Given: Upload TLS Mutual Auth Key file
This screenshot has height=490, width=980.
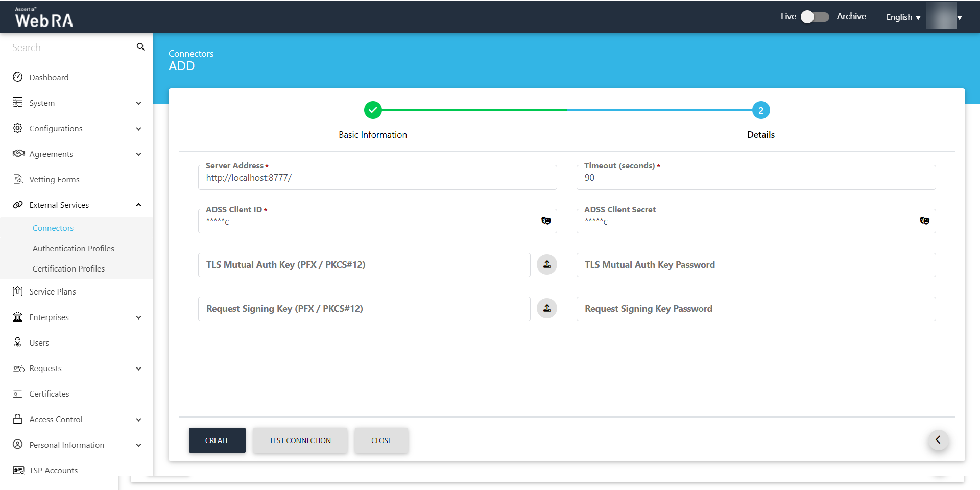Looking at the screenshot, I should coord(546,264).
